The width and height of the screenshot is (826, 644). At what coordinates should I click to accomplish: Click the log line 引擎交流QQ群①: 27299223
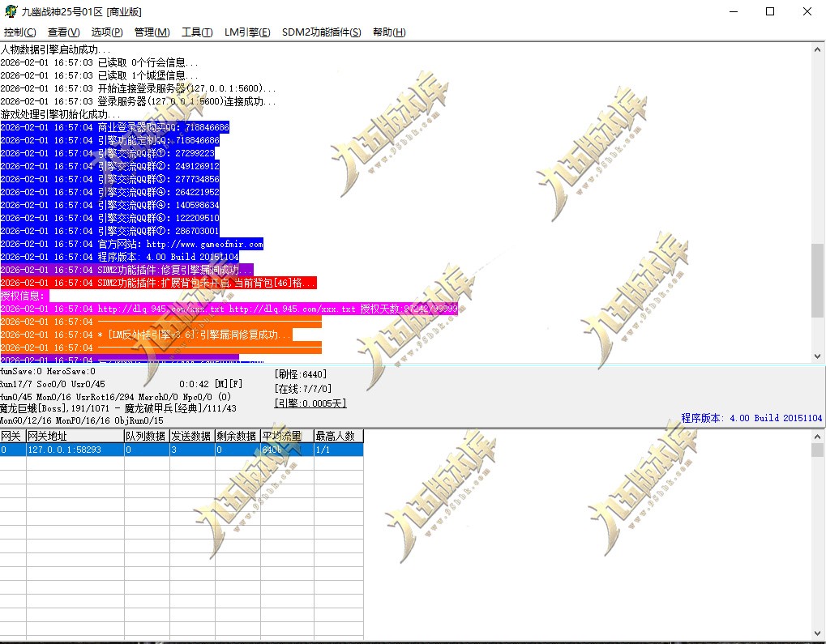108,153
